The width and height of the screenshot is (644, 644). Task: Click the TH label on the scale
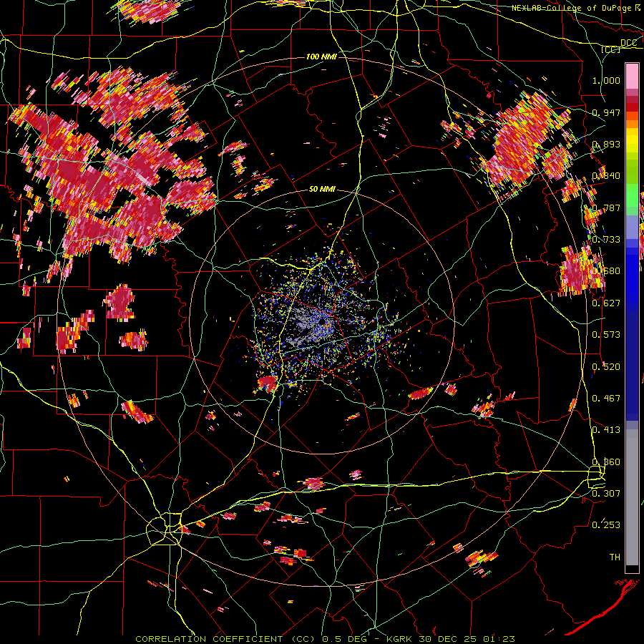point(615,557)
